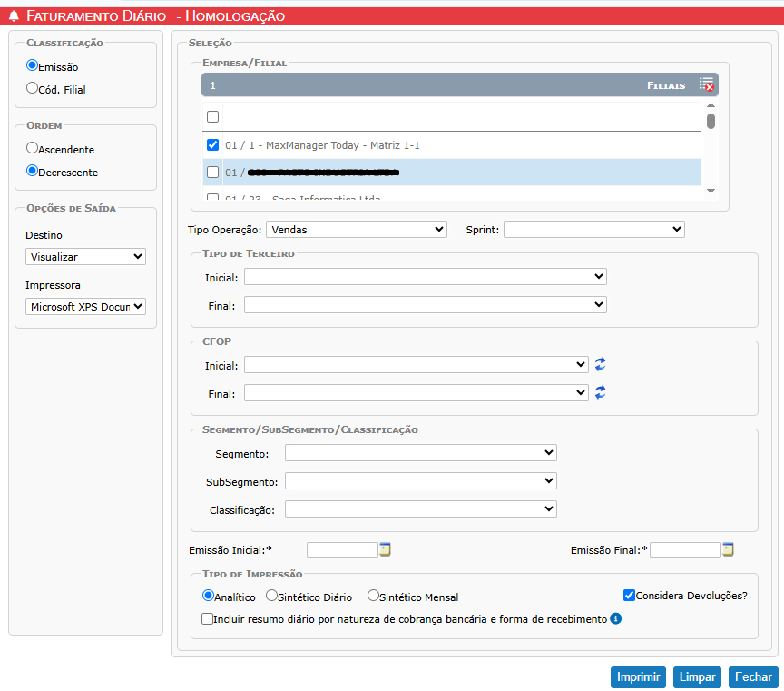Refresh the CFOP Inicial list
The width and height of the screenshot is (784, 691).
coord(600,364)
